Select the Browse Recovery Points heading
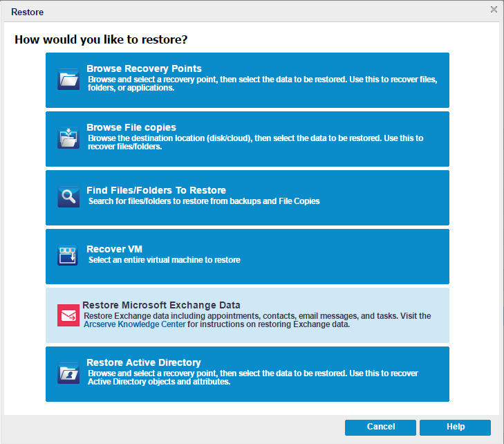The image size is (504, 444). pos(144,68)
